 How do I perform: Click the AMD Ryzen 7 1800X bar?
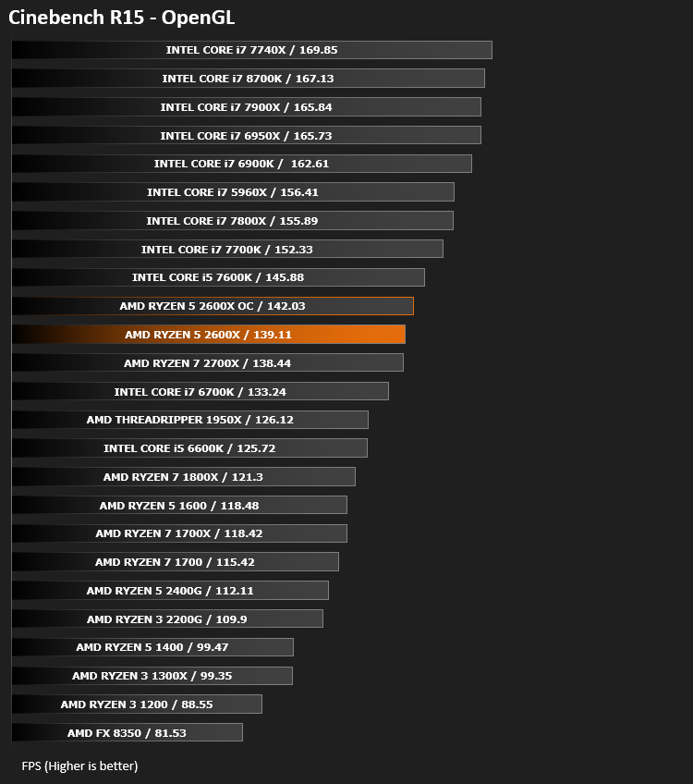click(x=183, y=477)
